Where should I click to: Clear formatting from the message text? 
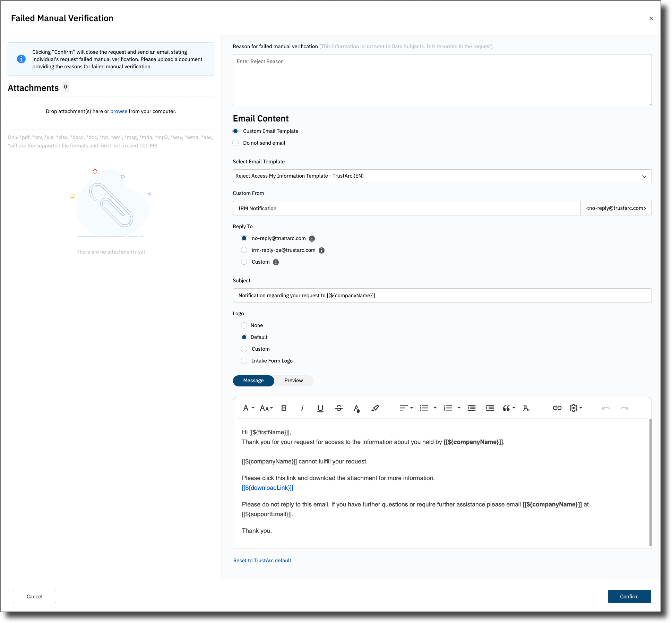click(527, 408)
